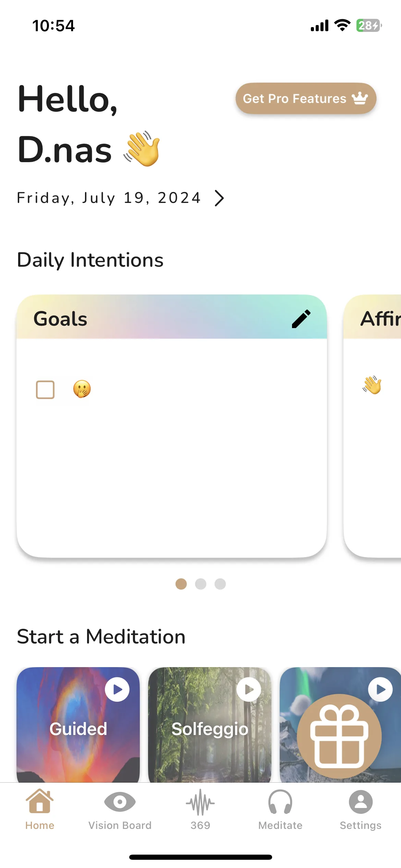Select the second page indicator dot
The image size is (401, 868).
(200, 584)
